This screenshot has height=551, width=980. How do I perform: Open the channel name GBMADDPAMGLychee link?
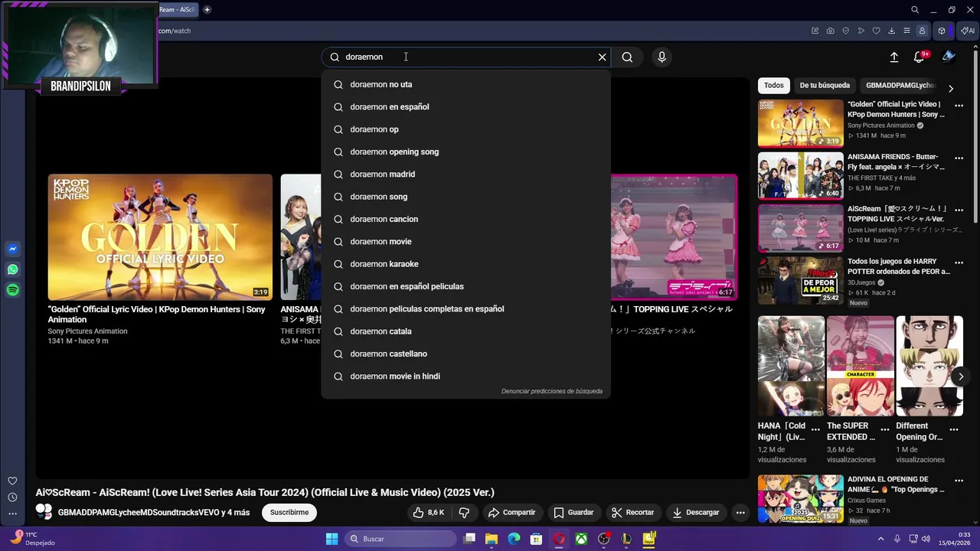tap(154, 512)
